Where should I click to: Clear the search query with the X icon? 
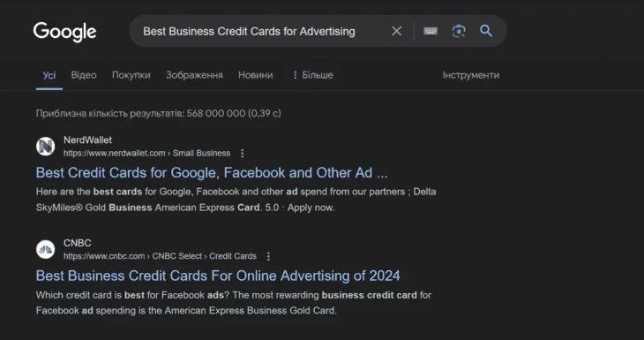396,31
